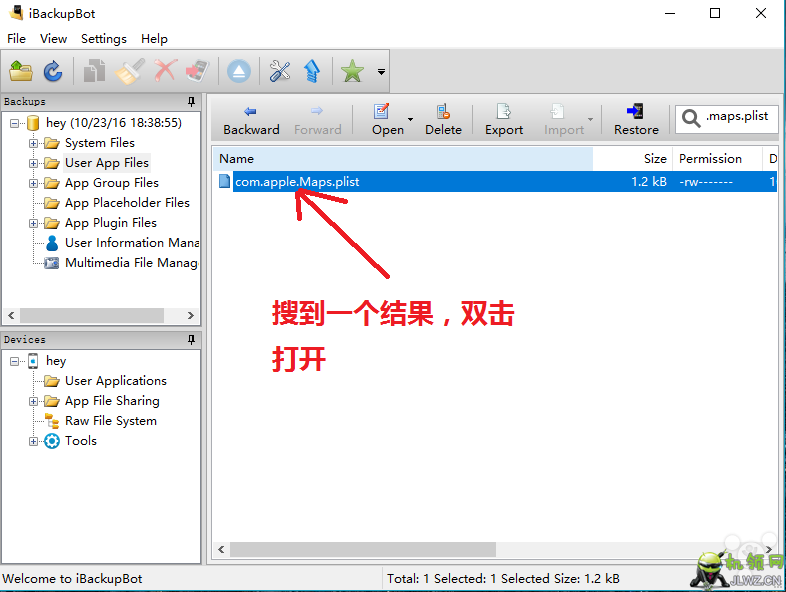786x592 pixels.
Task: Expand the Import button dropdown arrow
Action: coord(591,119)
